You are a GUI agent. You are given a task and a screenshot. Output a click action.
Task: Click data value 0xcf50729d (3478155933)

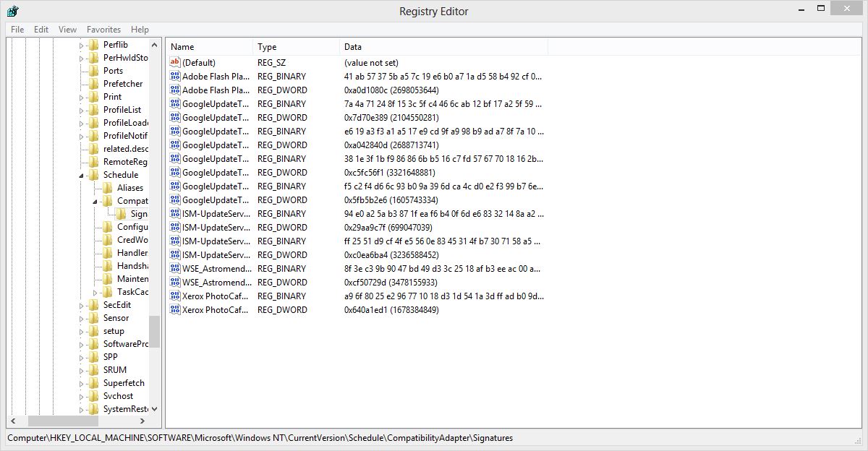pyautogui.click(x=391, y=283)
